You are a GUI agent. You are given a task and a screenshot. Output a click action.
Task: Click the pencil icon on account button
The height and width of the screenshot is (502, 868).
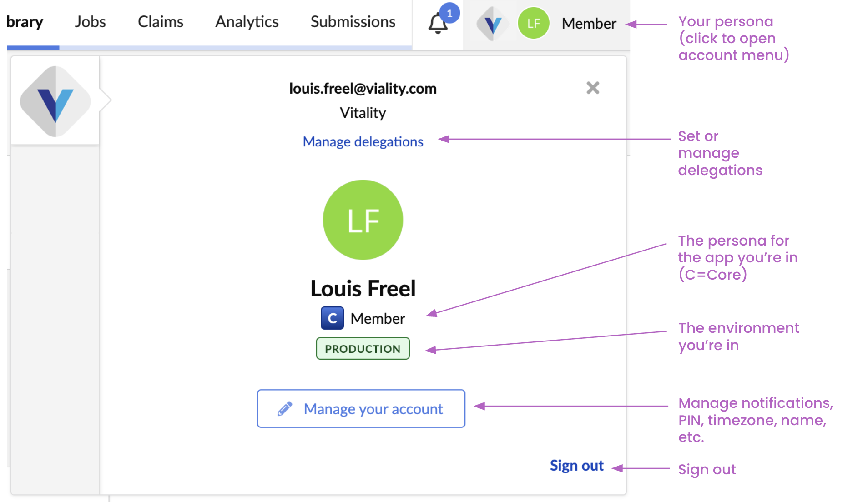coord(285,409)
